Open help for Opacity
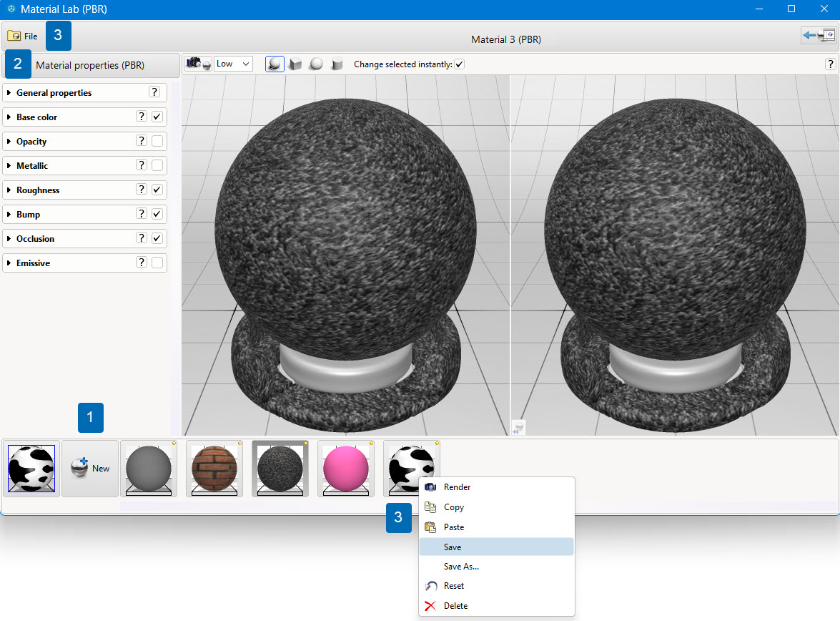The image size is (840, 621). tap(142, 140)
